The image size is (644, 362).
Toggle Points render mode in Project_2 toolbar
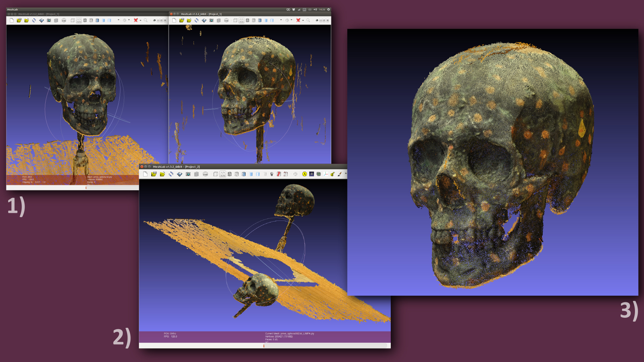(x=223, y=174)
